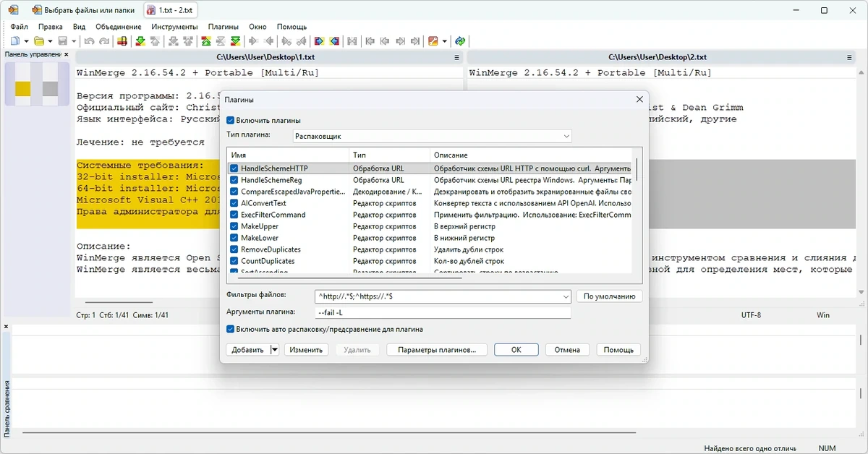Click the 'Помощь' button in the dialog

(x=618, y=350)
